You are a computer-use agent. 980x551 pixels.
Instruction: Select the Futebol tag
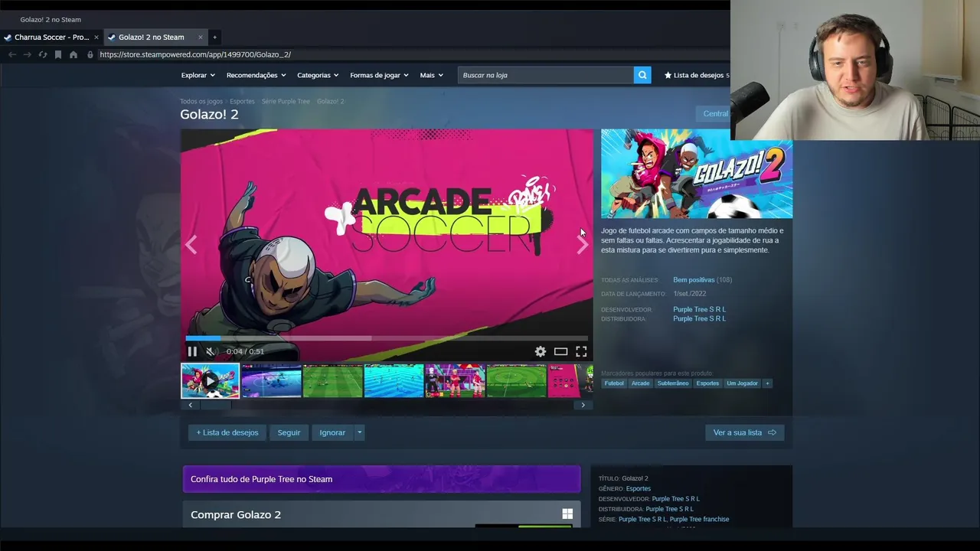[614, 383]
